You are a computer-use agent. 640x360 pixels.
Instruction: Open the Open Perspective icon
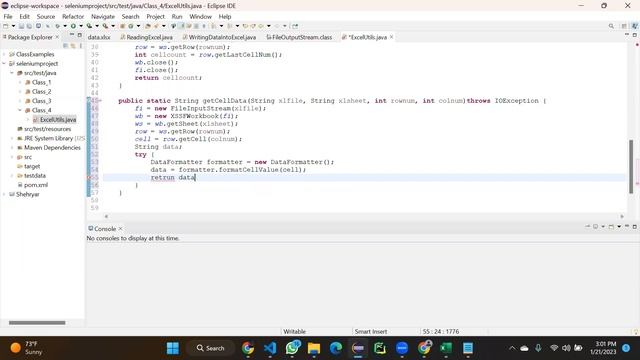click(624, 26)
